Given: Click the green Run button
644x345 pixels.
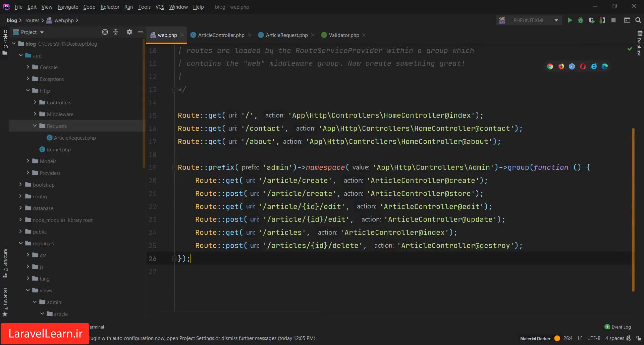Looking at the screenshot, I should (570, 20).
